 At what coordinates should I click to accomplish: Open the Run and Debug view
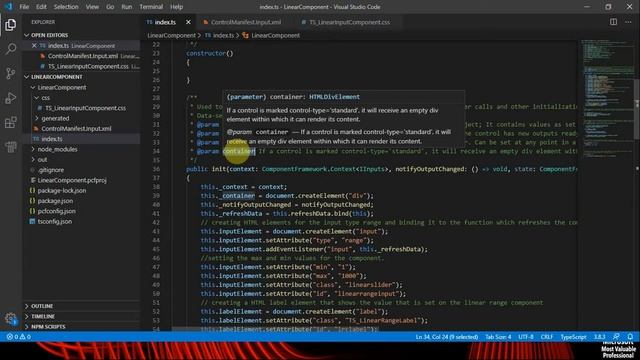point(11,98)
